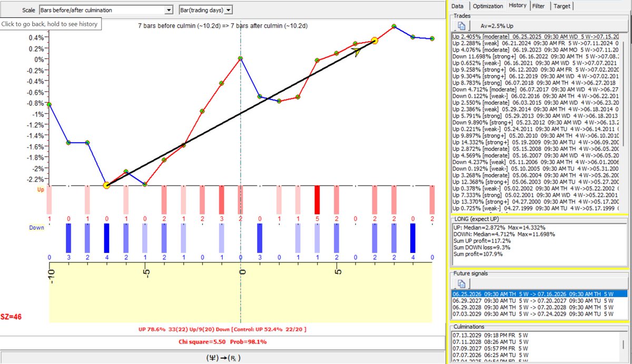Select the trade 'Down 4.712% [moderate]' 2017
The width and height of the screenshot is (632, 364).
coord(535,89)
